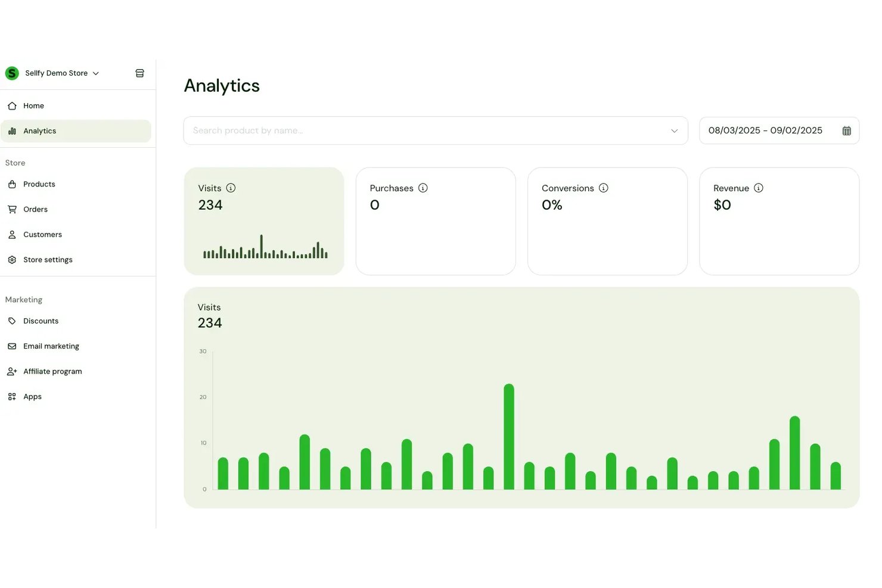Open the 08/03/2025 - 09/02/2025 date range picker

[x=779, y=130]
